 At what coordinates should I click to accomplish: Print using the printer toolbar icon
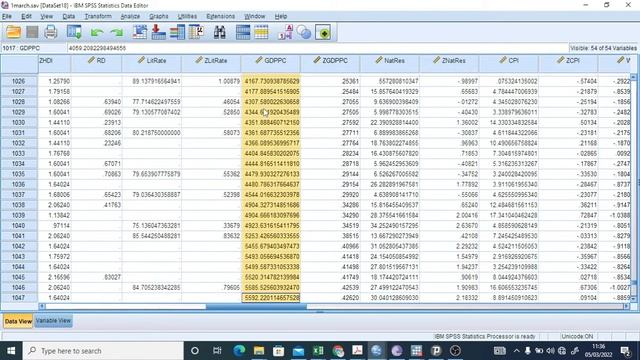[51, 32]
